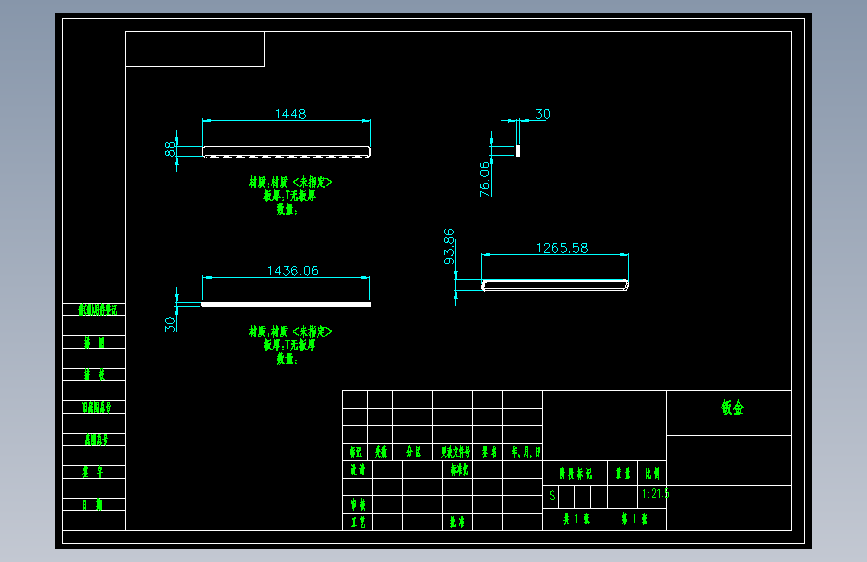Select the 材质 <未指定> note under the 1436.06 view
The height and width of the screenshot is (562, 867).
pos(290,331)
